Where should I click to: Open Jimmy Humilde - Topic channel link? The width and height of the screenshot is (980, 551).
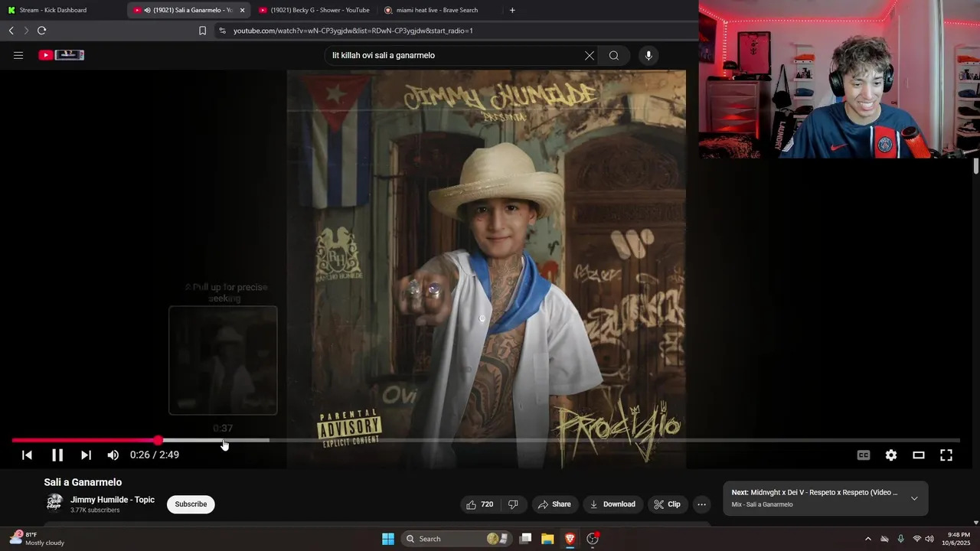113,500
